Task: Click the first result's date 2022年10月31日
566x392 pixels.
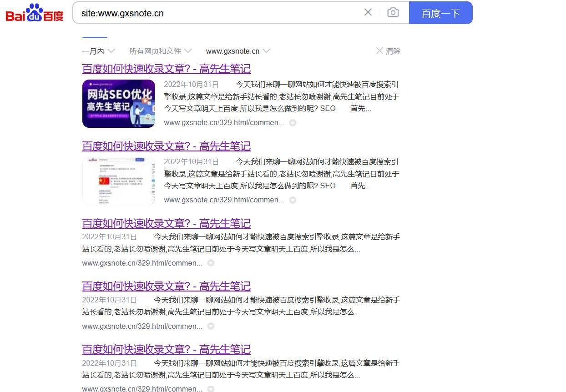Action: tap(191, 85)
